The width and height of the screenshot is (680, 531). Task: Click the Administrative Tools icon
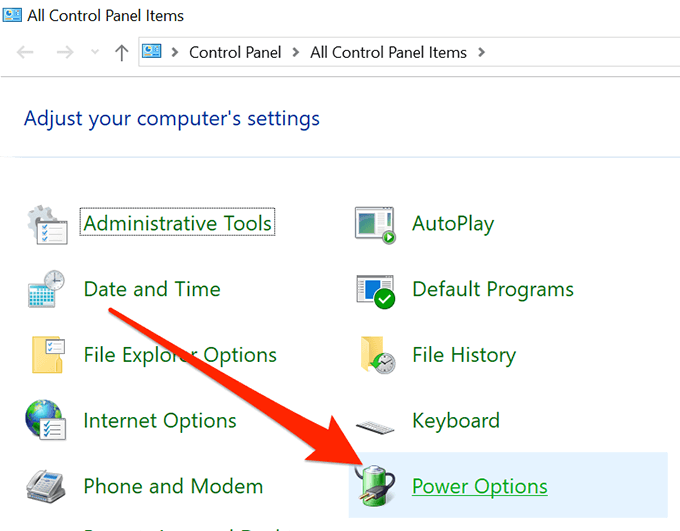tap(47, 224)
